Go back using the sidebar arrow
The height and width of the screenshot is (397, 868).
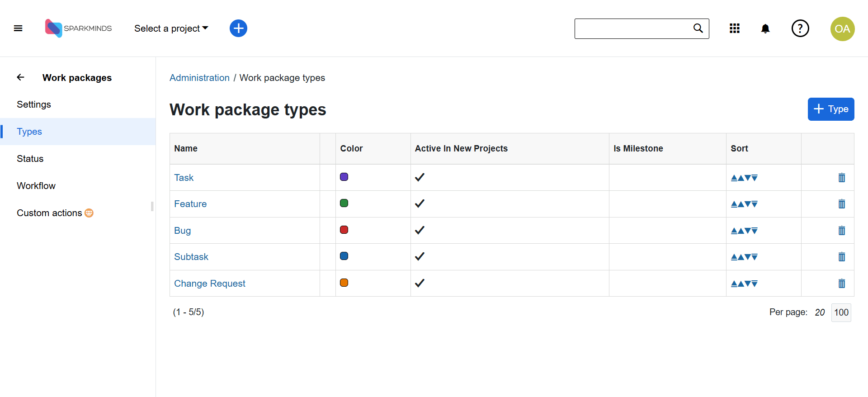21,77
